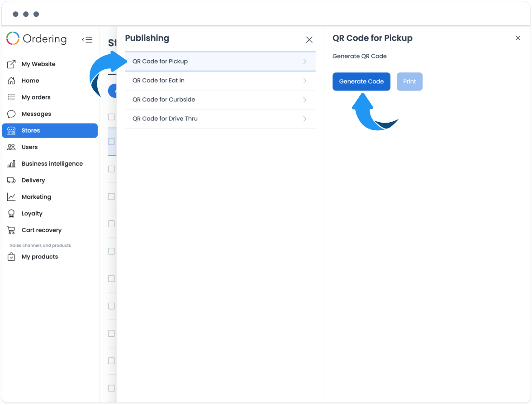Image resolution: width=532 pixels, height=405 pixels.
Task: Click the My orders list icon
Action: (11, 97)
